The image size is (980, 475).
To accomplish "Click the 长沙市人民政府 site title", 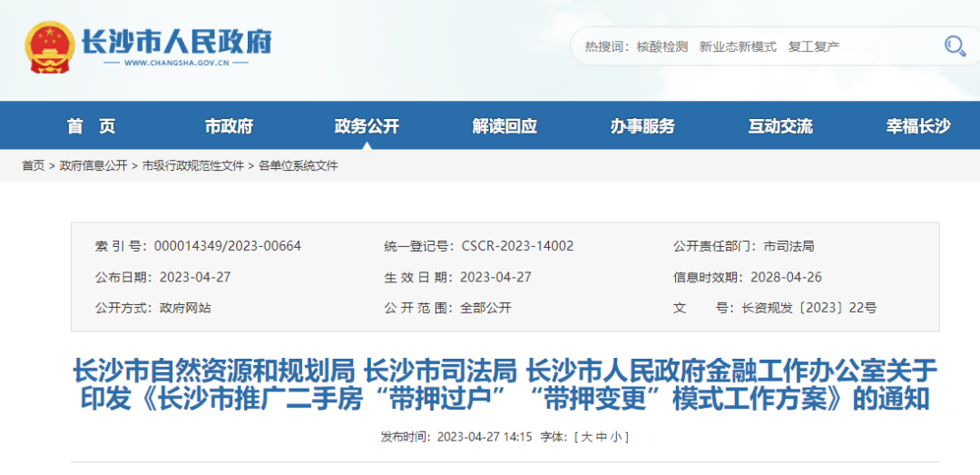I will (x=177, y=42).
